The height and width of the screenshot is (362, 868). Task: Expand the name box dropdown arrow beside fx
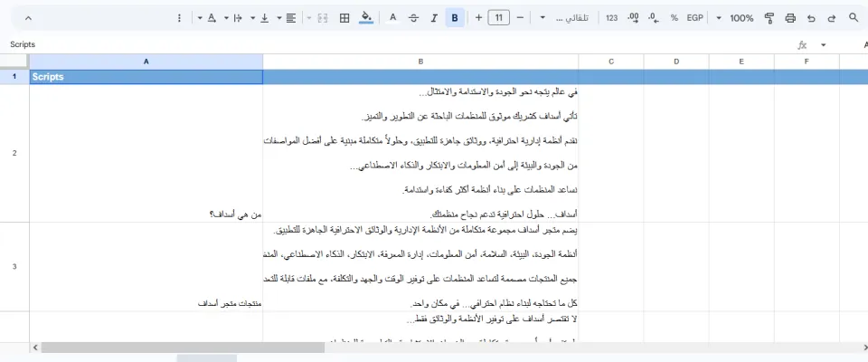click(823, 45)
